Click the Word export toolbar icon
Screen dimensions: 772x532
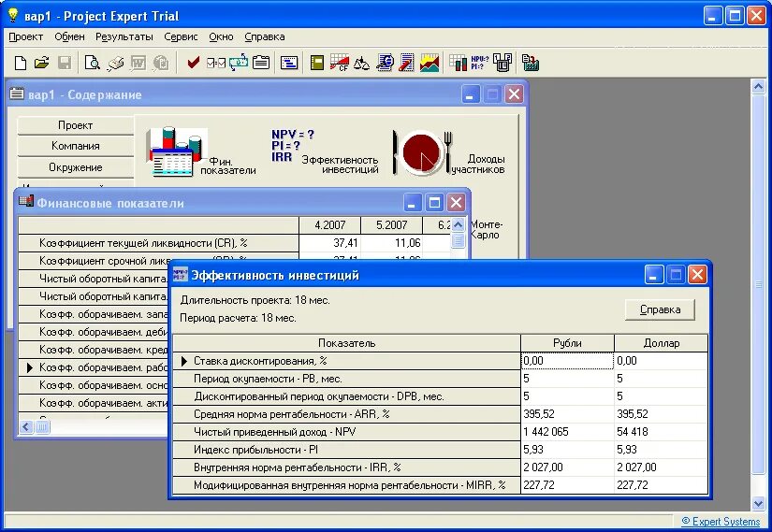[x=138, y=63]
